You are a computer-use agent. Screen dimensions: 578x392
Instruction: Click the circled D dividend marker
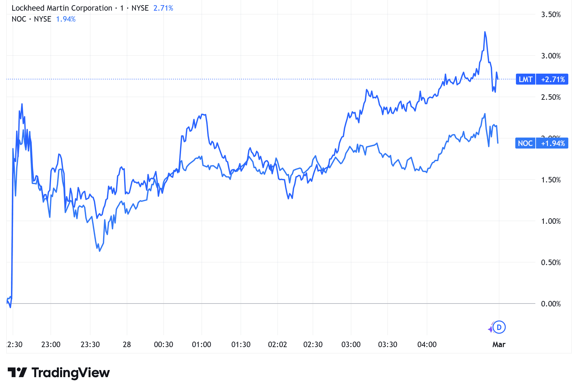(499, 327)
